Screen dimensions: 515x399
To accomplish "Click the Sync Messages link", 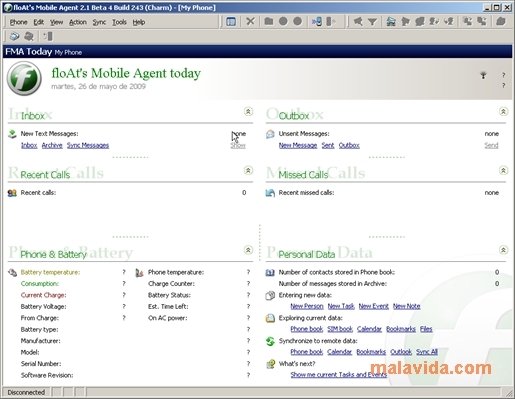I will [88, 145].
